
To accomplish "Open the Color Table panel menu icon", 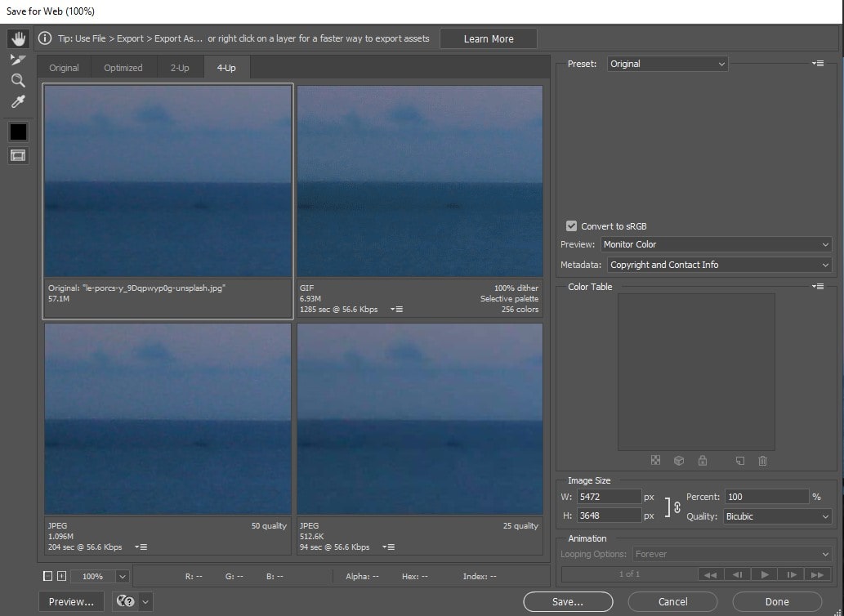I will click(818, 286).
